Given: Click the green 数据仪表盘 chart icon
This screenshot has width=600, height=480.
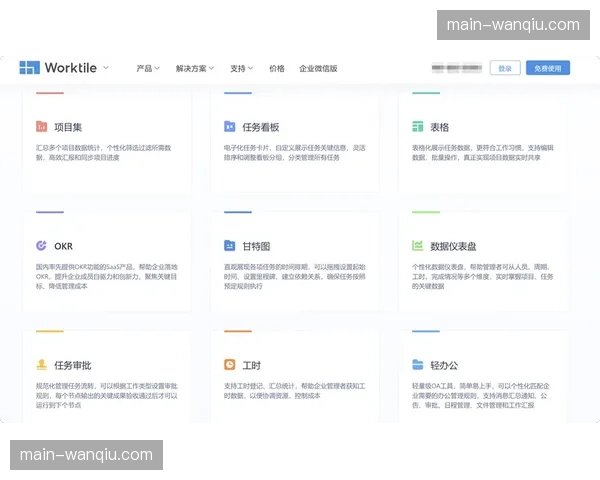Looking at the screenshot, I should [417, 245].
